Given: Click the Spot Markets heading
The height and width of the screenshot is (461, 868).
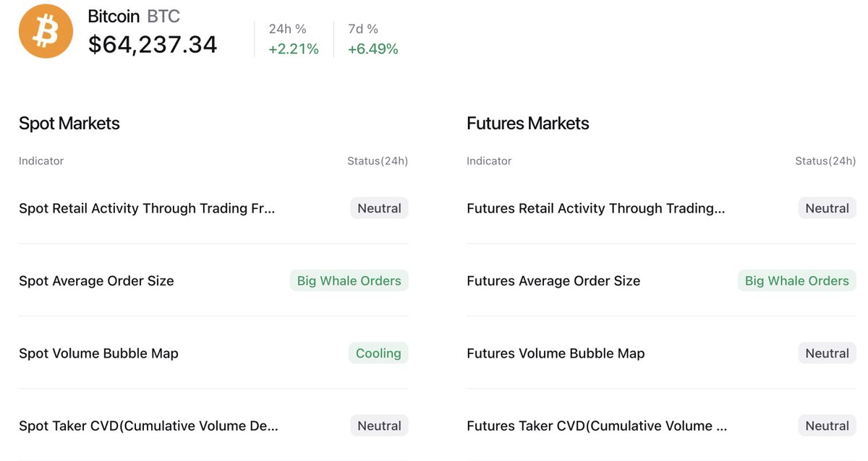Looking at the screenshot, I should coord(69,124).
